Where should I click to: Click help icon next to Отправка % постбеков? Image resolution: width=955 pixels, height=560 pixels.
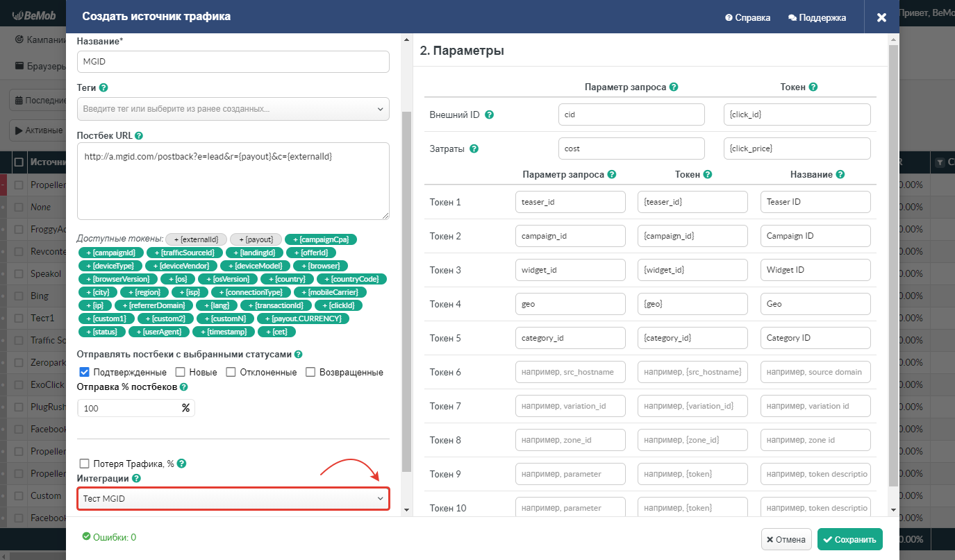[x=184, y=387]
